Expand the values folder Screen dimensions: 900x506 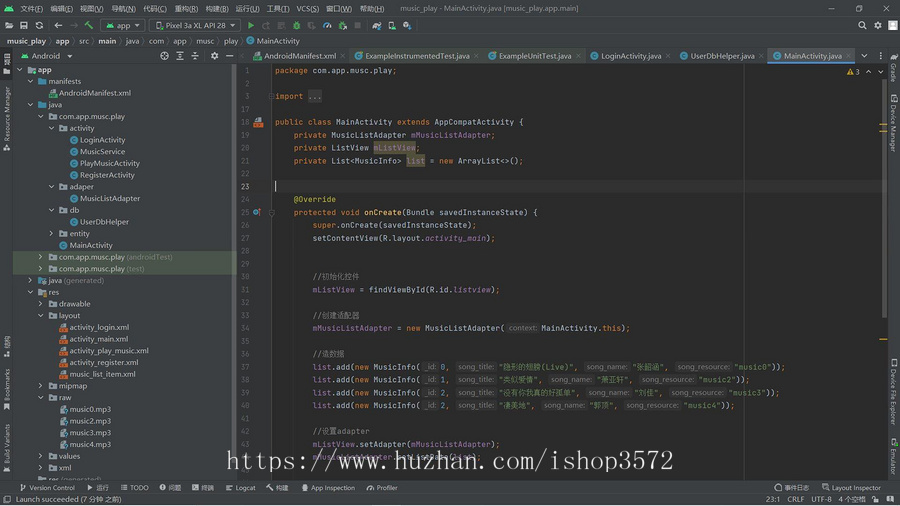tap(41, 456)
